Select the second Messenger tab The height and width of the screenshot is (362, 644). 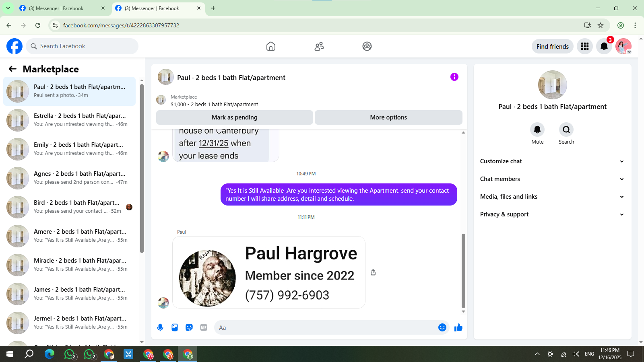[158, 8]
